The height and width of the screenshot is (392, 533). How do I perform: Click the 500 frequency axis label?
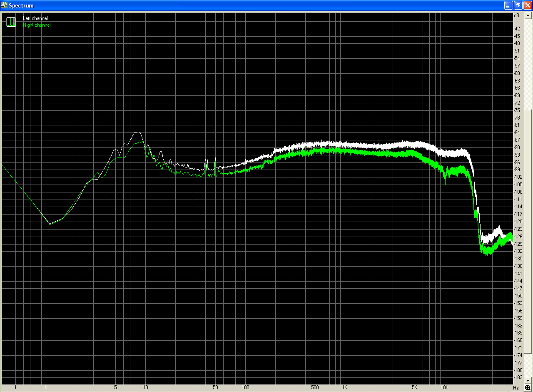pos(315,388)
